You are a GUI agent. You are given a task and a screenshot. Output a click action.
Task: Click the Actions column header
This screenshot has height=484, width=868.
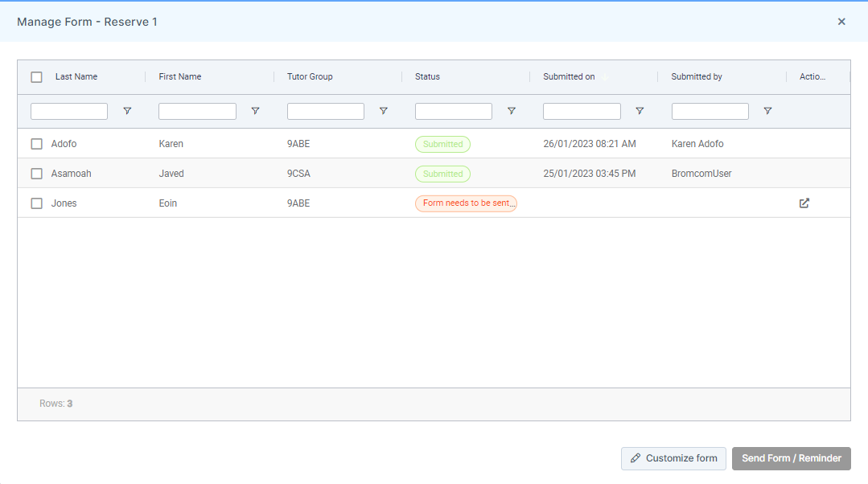click(x=812, y=77)
